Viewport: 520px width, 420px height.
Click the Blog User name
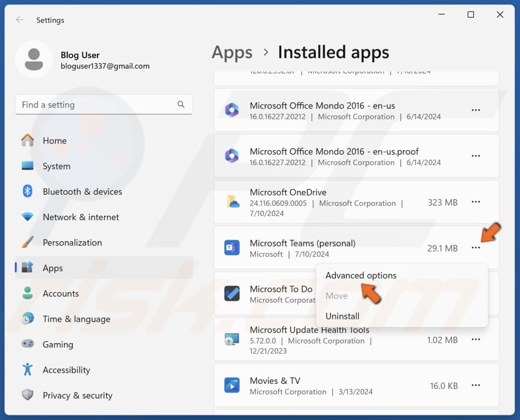(80, 55)
